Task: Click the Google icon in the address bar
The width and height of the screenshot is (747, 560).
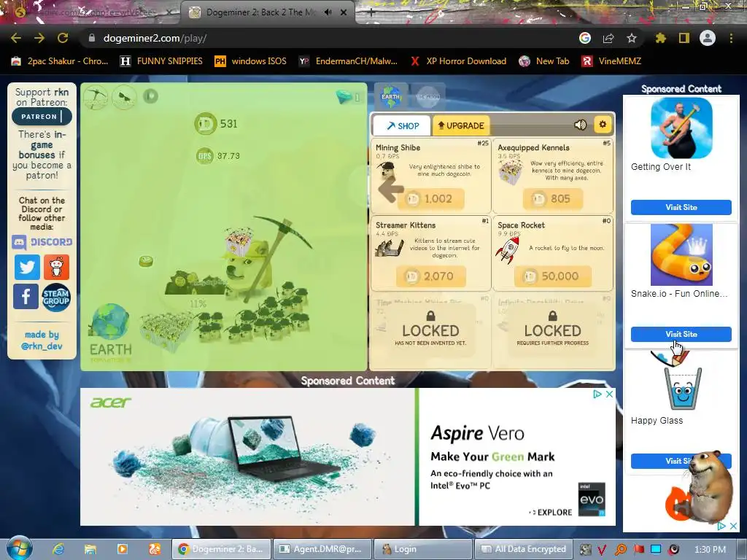Action: click(585, 38)
